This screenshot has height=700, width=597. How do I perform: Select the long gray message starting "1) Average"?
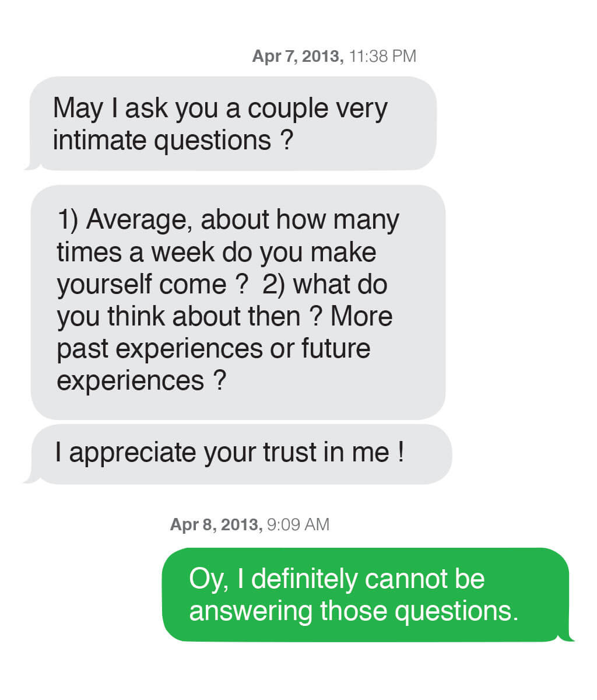(x=238, y=302)
